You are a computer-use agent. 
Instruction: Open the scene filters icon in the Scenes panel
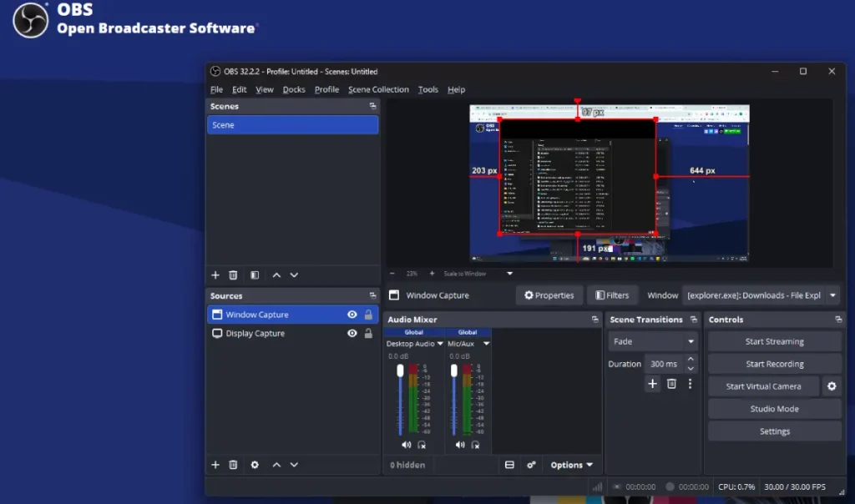point(255,275)
